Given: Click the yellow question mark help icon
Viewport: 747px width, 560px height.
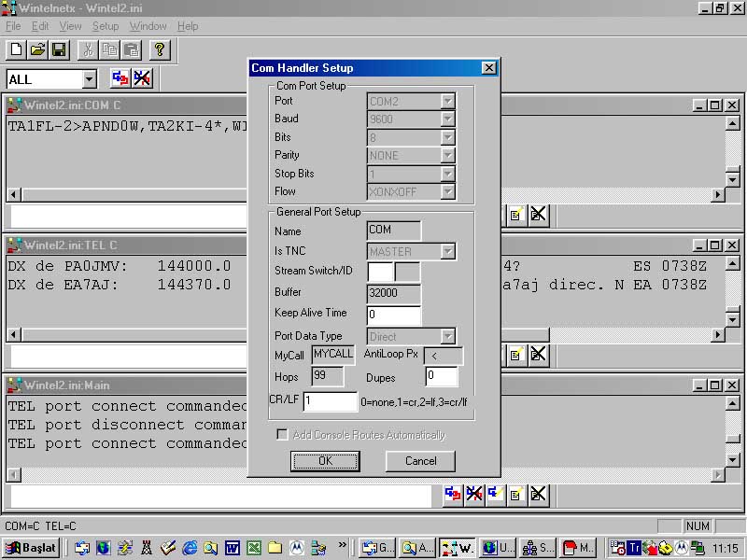Looking at the screenshot, I should [160, 49].
